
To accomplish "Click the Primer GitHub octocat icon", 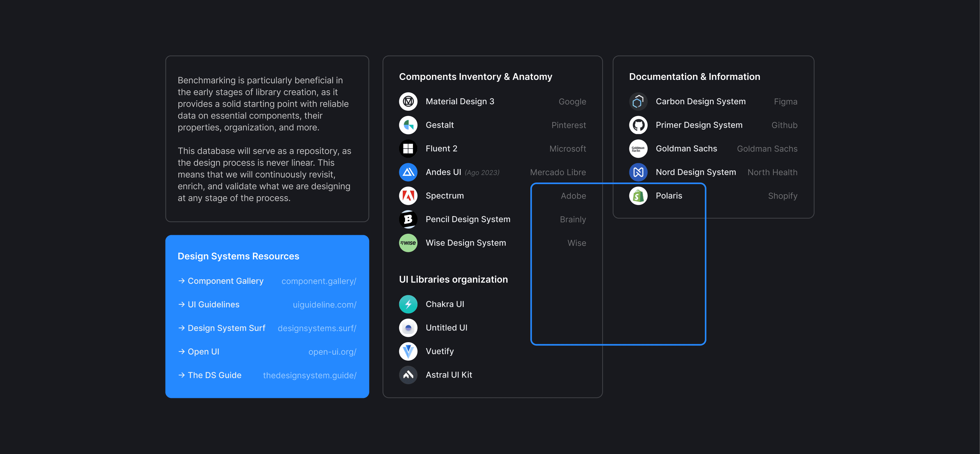I will pos(638,125).
